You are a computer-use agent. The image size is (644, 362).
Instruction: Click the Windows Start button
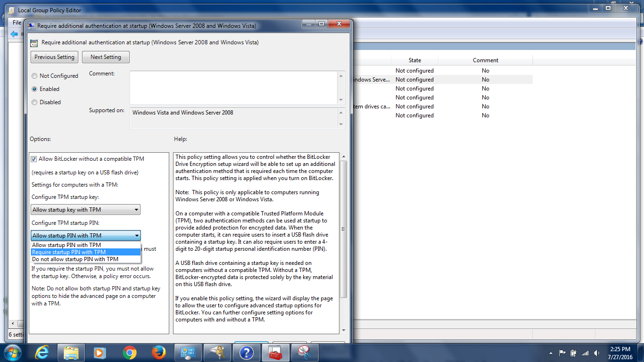[13, 352]
